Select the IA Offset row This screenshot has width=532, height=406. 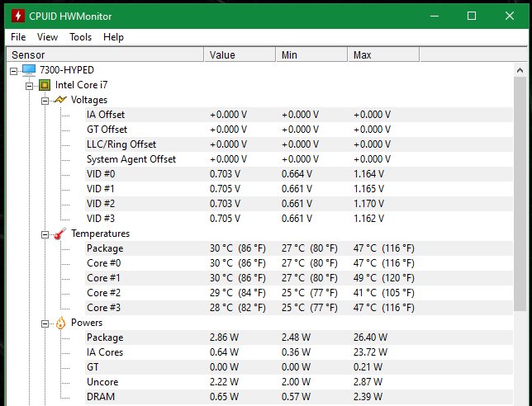(x=299, y=115)
